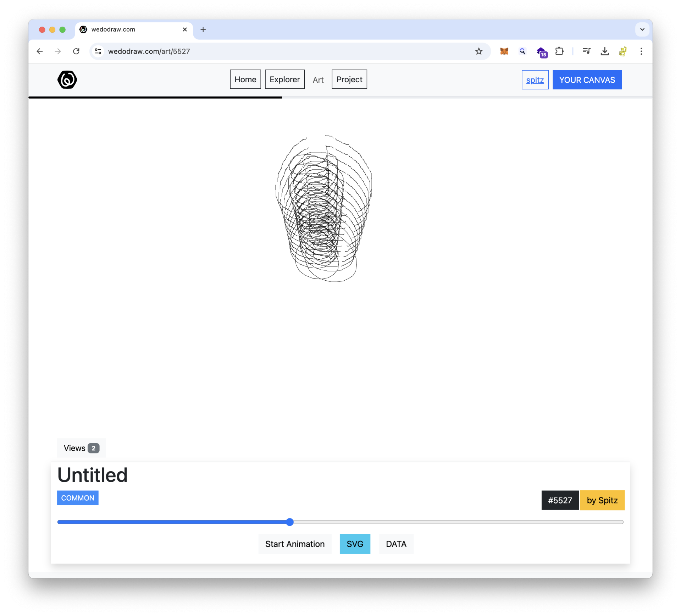Go back to the previous page
Image resolution: width=681 pixels, height=616 pixels.
click(x=40, y=51)
